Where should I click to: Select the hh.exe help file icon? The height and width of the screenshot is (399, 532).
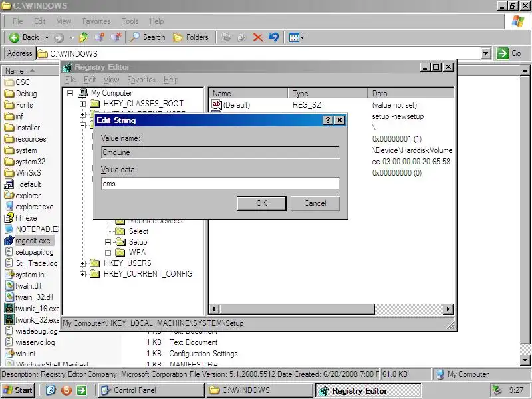9,218
